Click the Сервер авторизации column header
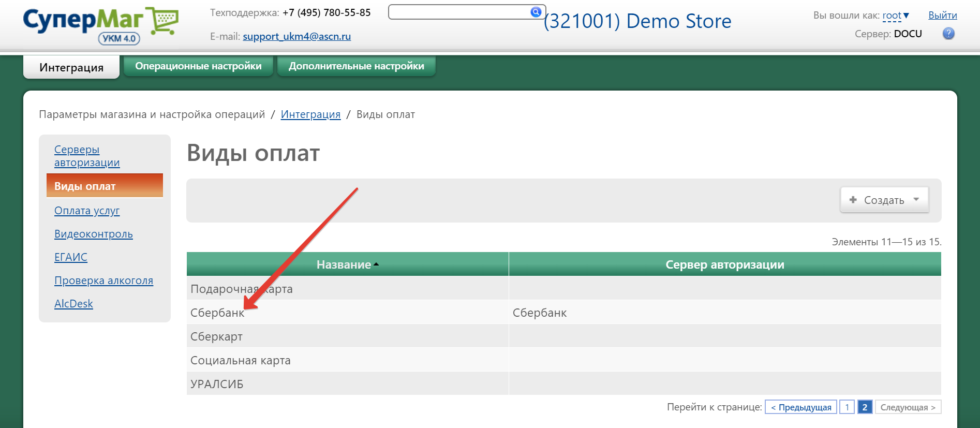The width and height of the screenshot is (980, 428). pyautogui.click(x=725, y=264)
